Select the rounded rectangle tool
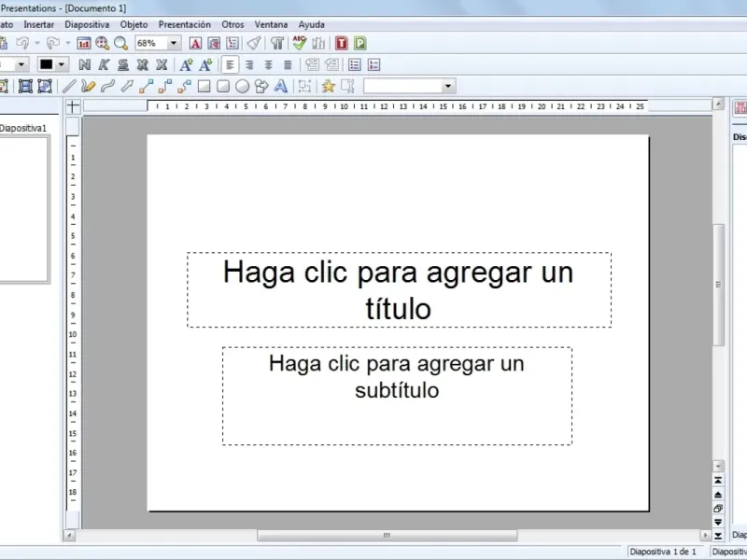 pos(223,86)
